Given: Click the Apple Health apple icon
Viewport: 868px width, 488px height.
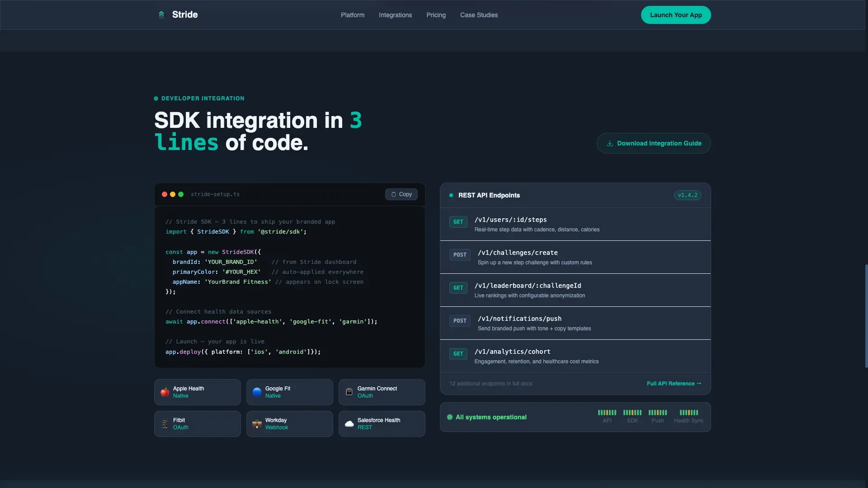Looking at the screenshot, I should coord(165,392).
